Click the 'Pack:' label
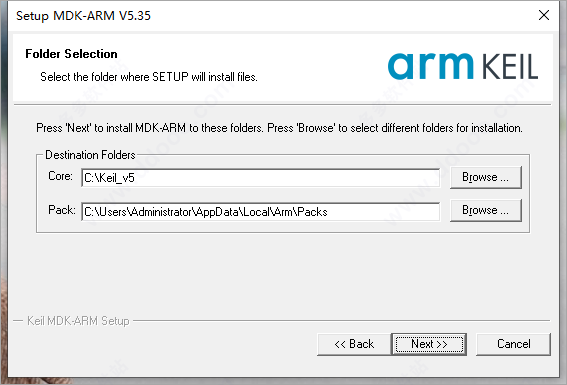Viewport: 567px width, 385px height. point(62,210)
